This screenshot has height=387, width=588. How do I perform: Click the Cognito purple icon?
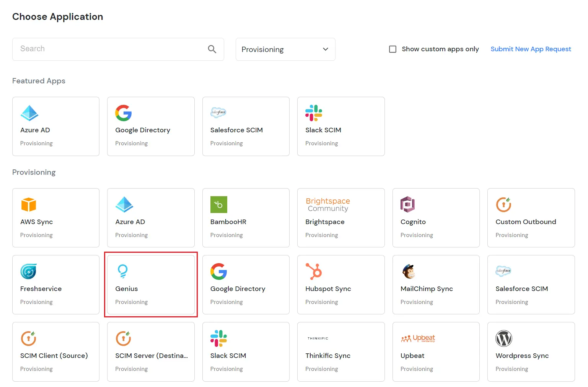coord(408,205)
